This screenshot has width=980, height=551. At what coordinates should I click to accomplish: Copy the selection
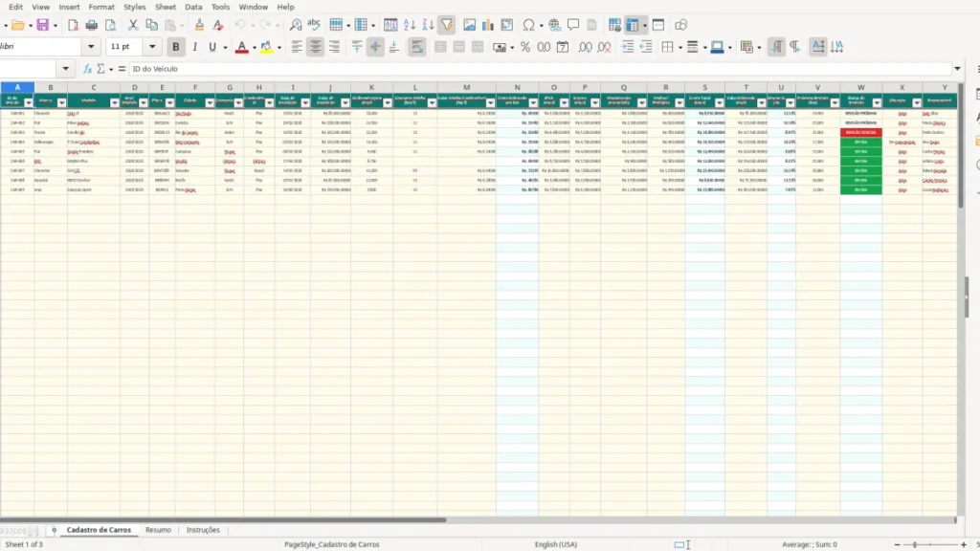[x=151, y=25]
